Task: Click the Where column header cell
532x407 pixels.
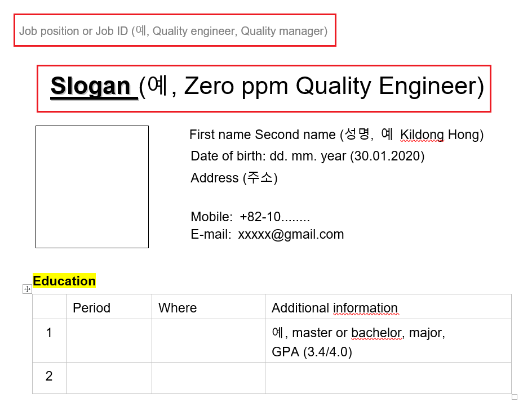Action: click(x=209, y=307)
